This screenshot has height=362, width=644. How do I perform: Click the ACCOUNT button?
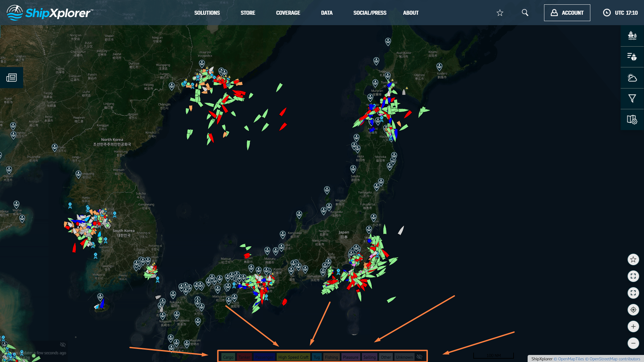tap(567, 13)
